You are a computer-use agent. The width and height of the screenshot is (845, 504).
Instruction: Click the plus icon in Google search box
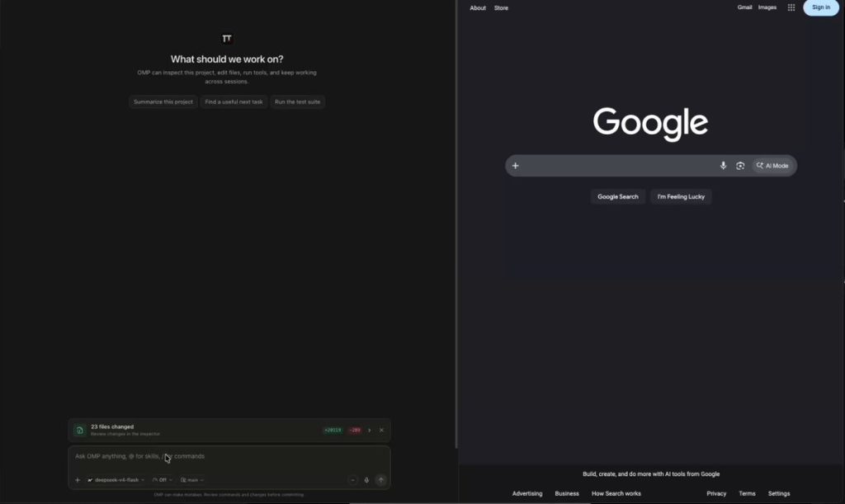pos(515,166)
